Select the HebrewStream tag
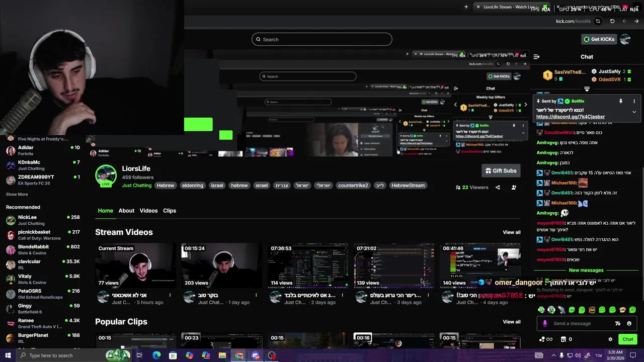 (x=408, y=186)
